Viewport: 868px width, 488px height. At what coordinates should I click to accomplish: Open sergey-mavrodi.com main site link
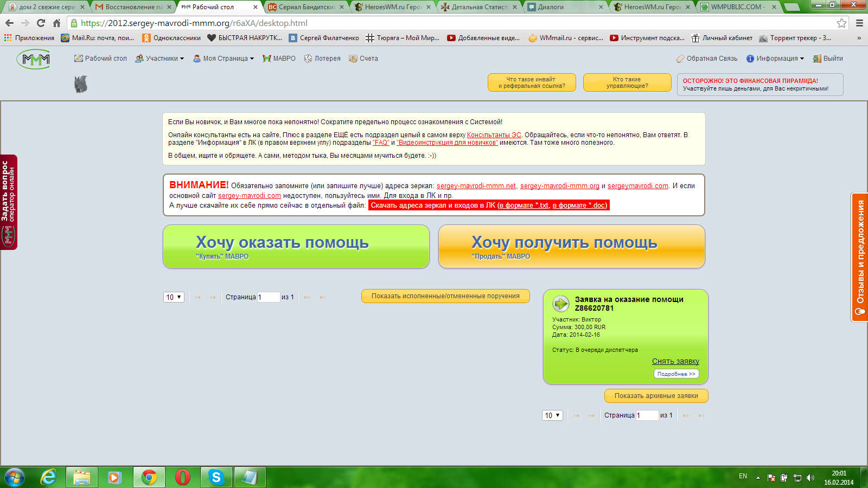[x=250, y=196]
